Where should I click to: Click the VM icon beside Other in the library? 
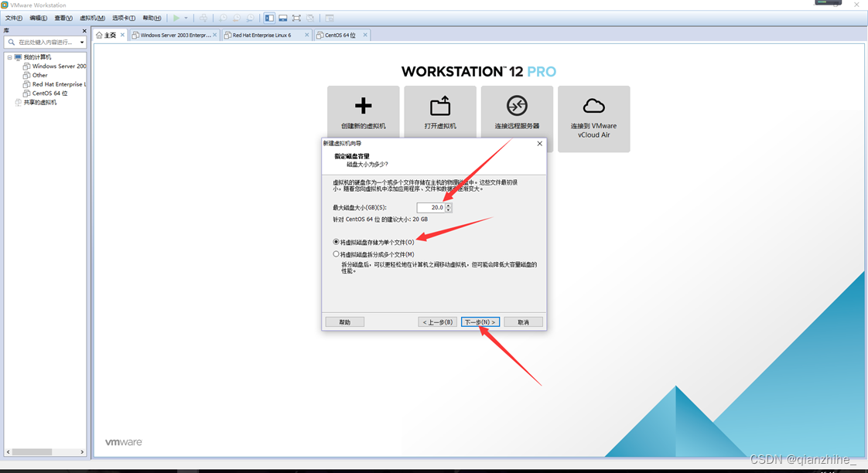pyautogui.click(x=26, y=75)
